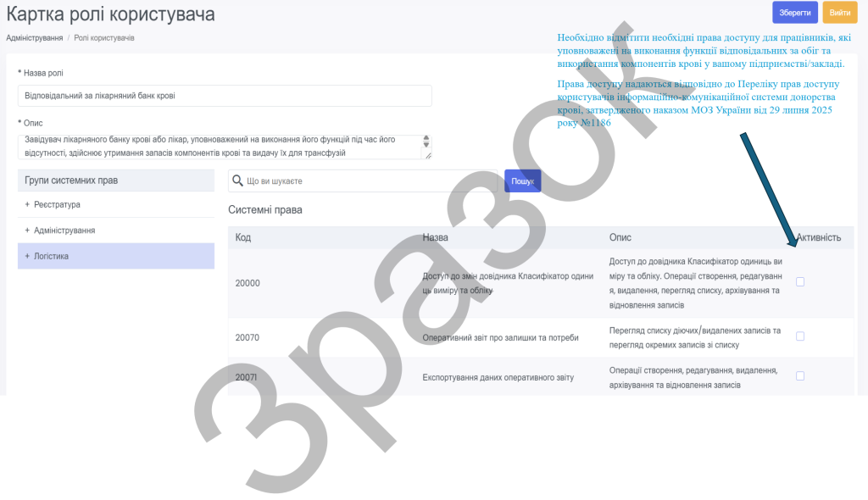This screenshot has height=500, width=868.
Task: Toggle the checkbox for right 20071
Action: 800,376
